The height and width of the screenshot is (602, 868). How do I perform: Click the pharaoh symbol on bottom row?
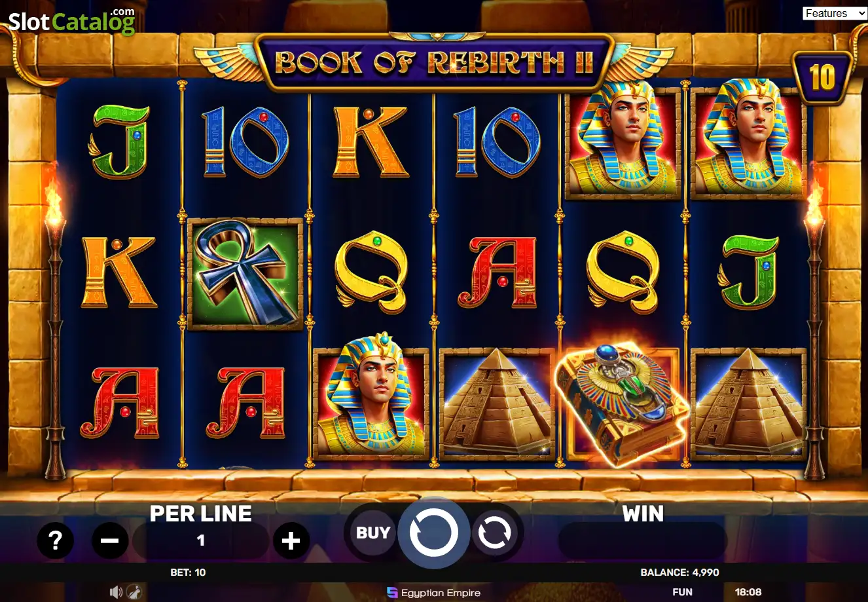click(371, 403)
